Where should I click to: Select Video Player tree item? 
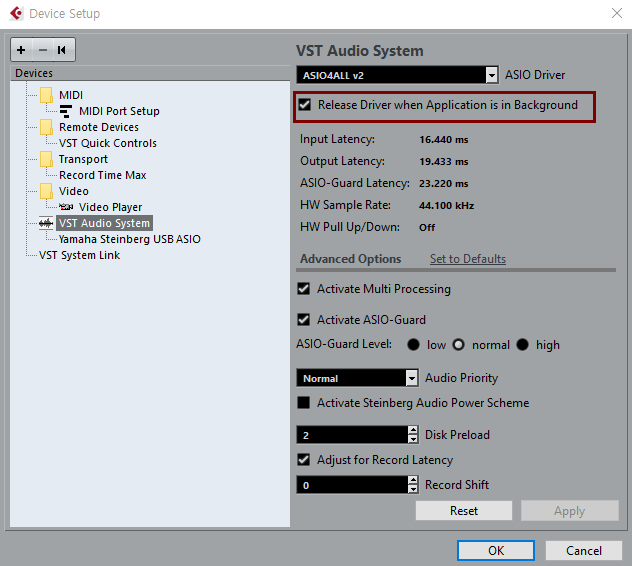coord(110,207)
